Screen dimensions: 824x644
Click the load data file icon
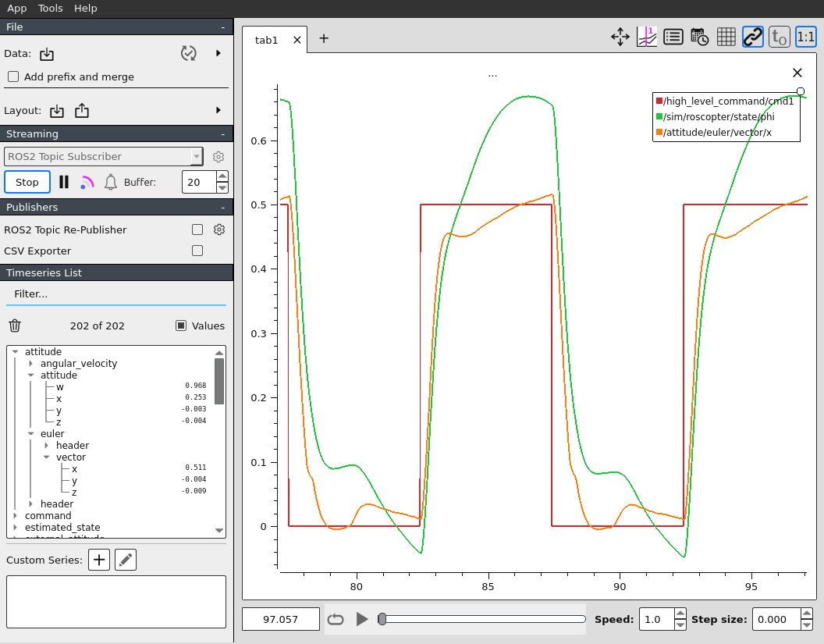[x=47, y=54]
